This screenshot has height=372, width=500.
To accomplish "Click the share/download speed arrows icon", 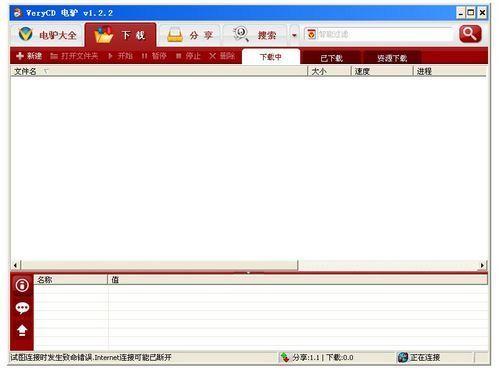I will click(x=285, y=357).
